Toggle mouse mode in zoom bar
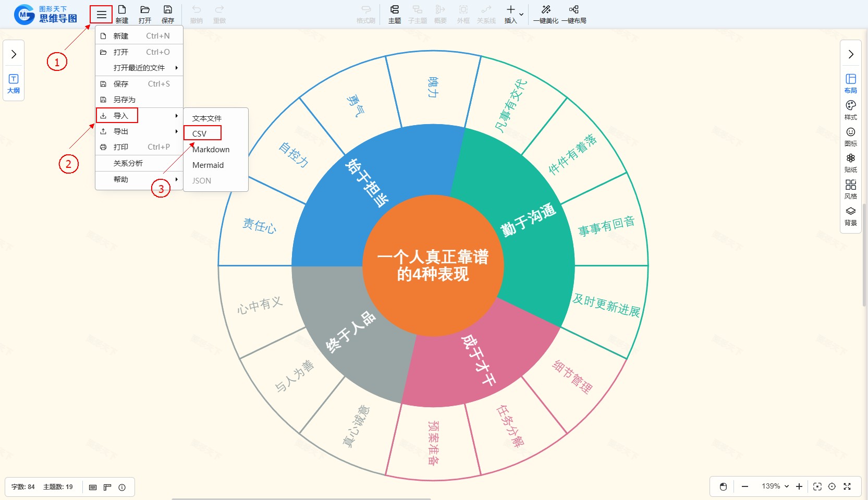 723,486
